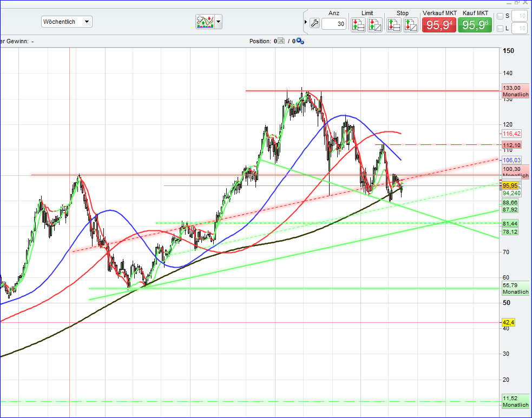Click the first Stop order icon
Image resolution: width=532 pixels, height=418 pixels.
tap(393, 25)
